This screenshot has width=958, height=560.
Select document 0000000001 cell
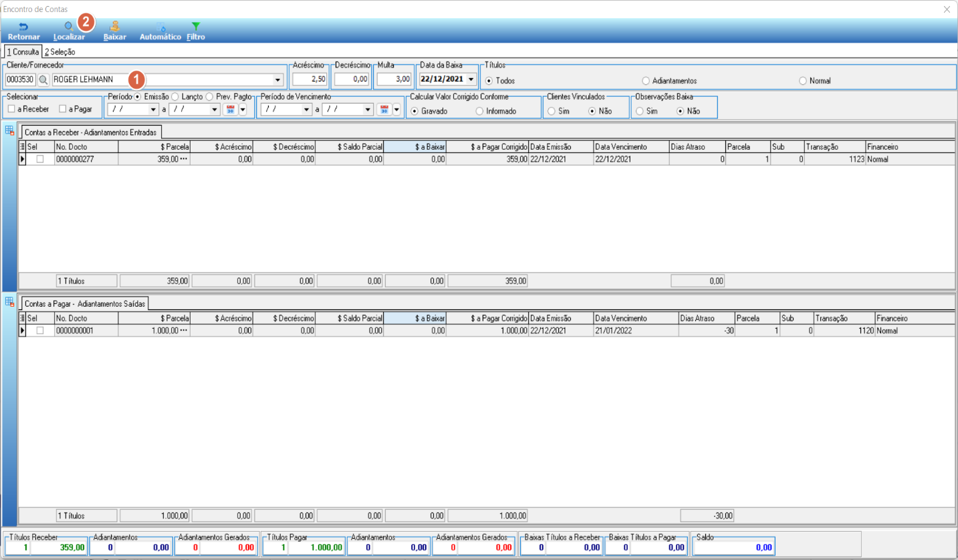point(86,331)
